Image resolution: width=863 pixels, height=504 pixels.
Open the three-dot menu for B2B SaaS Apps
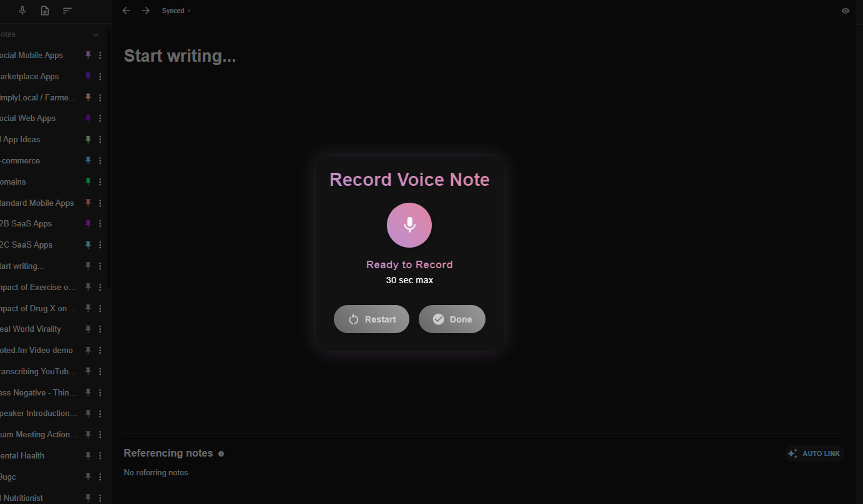click(x=100, y=223)
